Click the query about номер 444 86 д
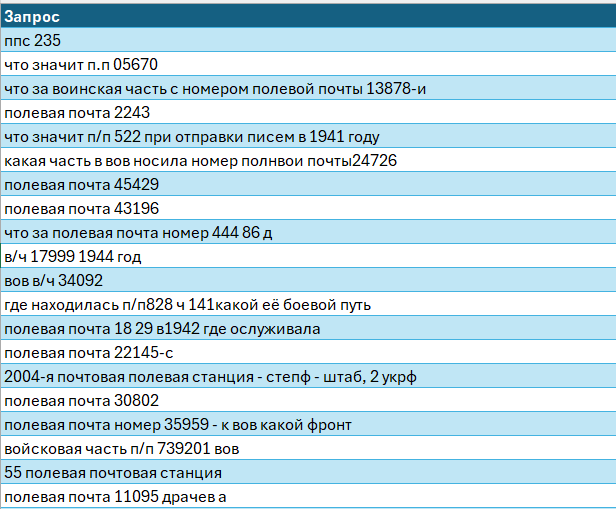The width and height of the screenshot is (616, 509). (x=139, y=233)
